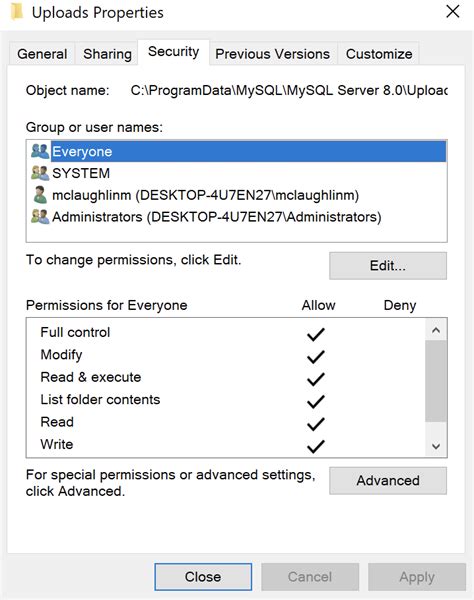Open the Customize tab
The width and height of the screenshot is (474, 600).
point(379,54)
